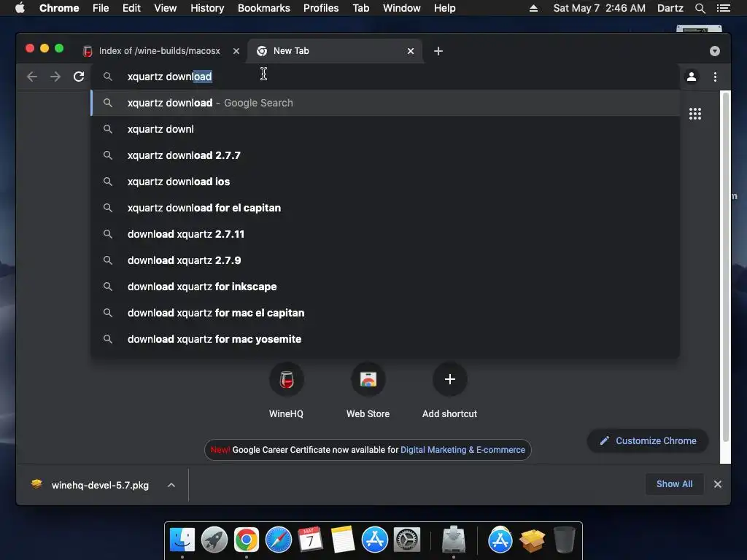The width and height of the screenshot is (747, 560).
Task: Choose 'xquartz download - Google Search' suggestion
Action: [385, 103]
